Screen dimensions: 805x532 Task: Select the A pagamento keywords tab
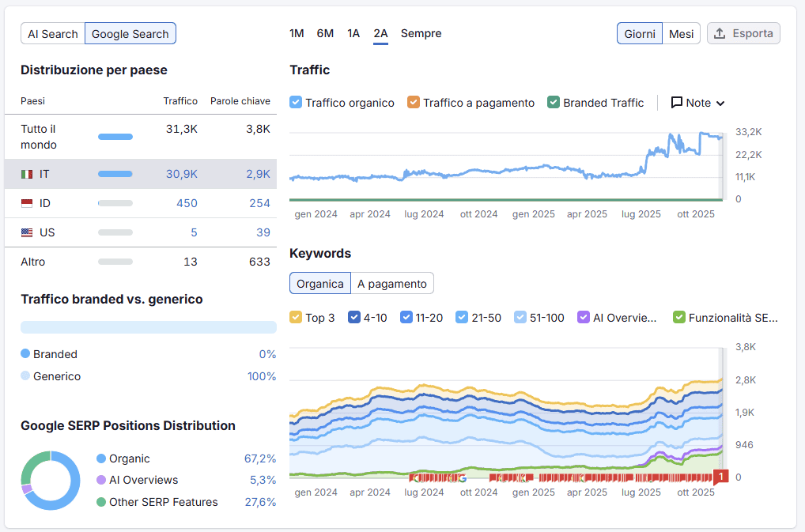[x=392, y=284]
